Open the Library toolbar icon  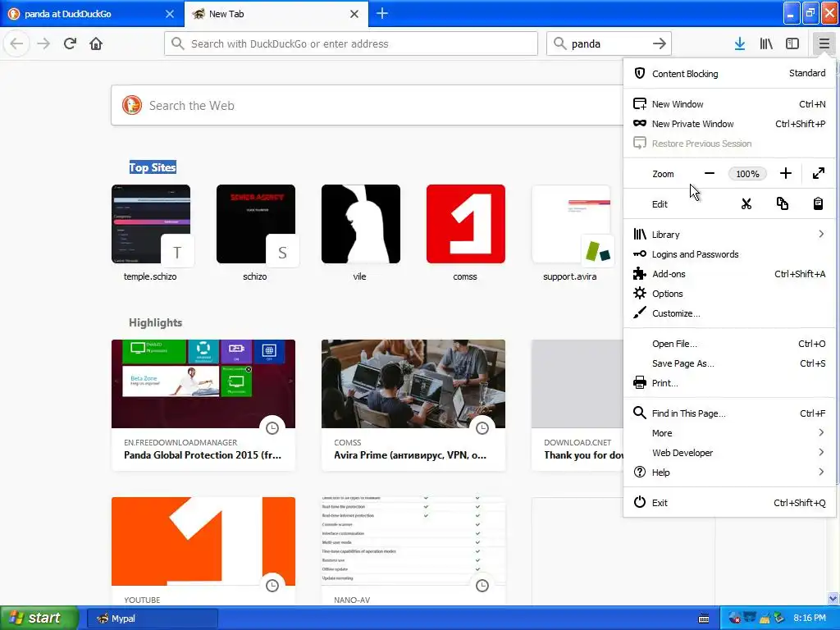click(x=766, y=43)
